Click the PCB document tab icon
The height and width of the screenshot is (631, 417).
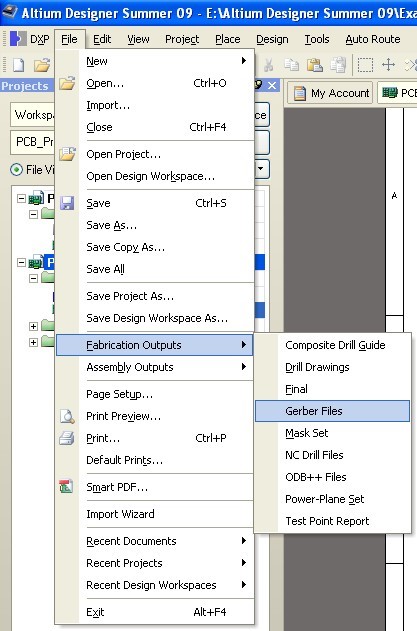(390, 93)
